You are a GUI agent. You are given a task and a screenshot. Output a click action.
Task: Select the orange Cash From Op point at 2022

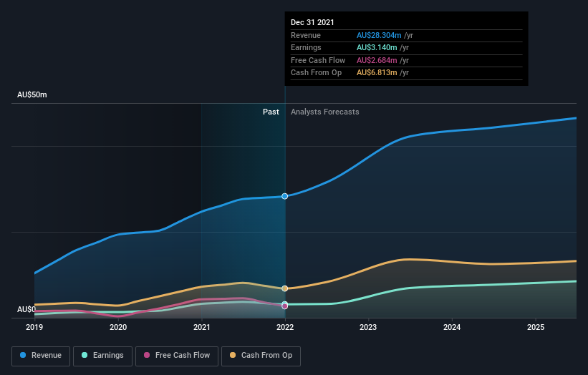click(x=284, y=288)
